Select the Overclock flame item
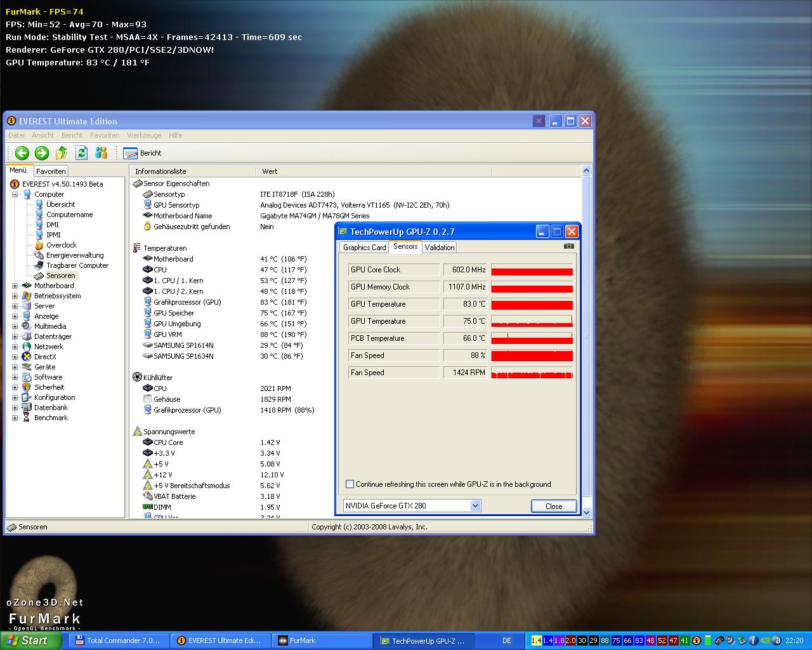Screen dimensions: 812x650 pos(61,245)
